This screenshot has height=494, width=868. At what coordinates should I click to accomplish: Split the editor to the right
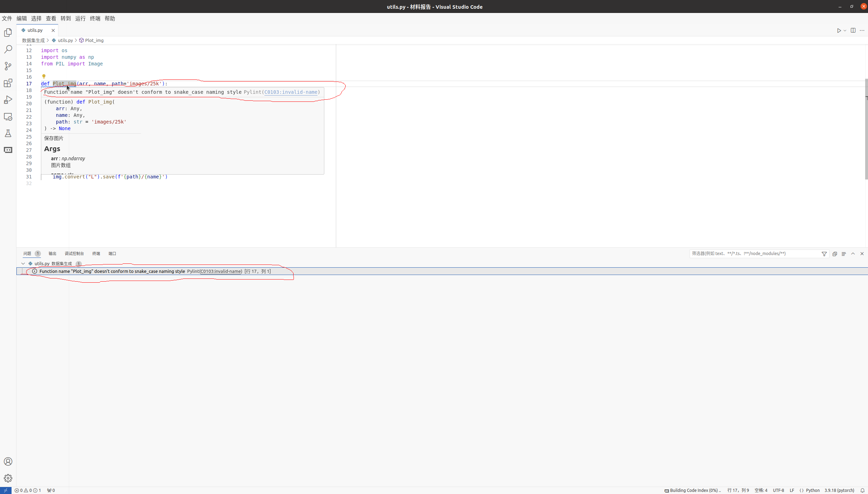853,30
